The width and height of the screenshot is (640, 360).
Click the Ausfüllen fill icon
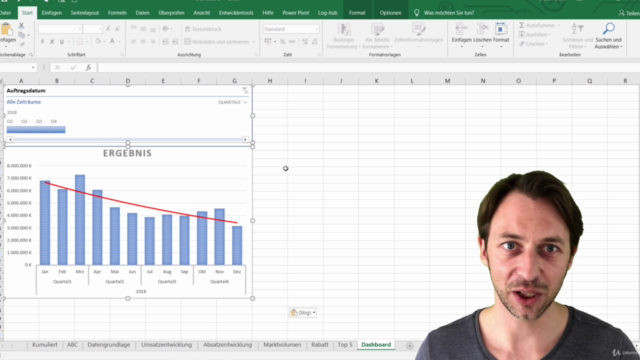[x=522, y=35]
